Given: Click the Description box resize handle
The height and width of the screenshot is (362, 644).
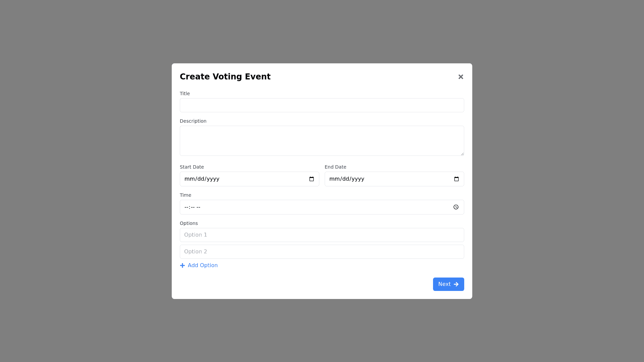Looking at the screenshot, I should (x=462, y=154).
